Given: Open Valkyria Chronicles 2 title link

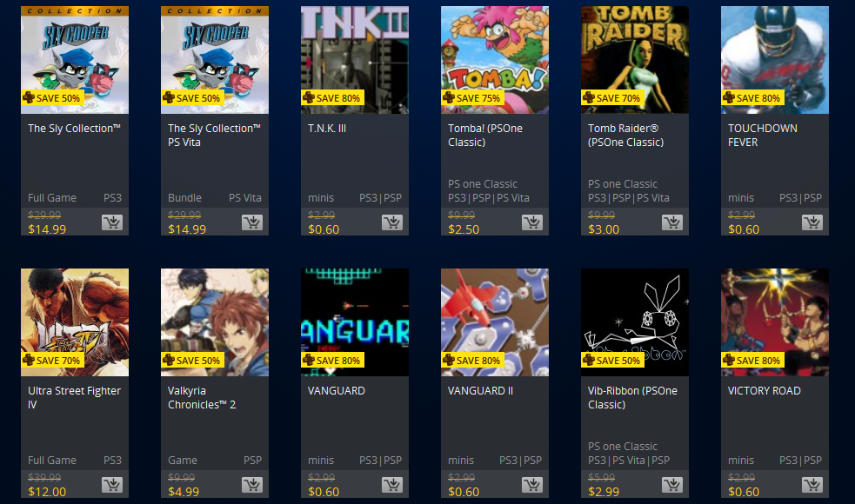Looking at the screenshot, I should (x=202, y=398).
